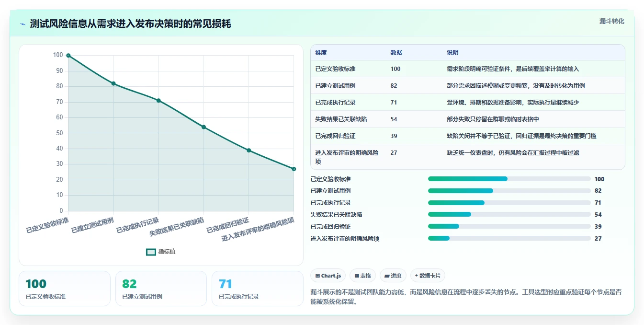The height and width of the screenshot is (325, 644).
Task: Select the chart data point at value 39
Action: click(249, 151)
